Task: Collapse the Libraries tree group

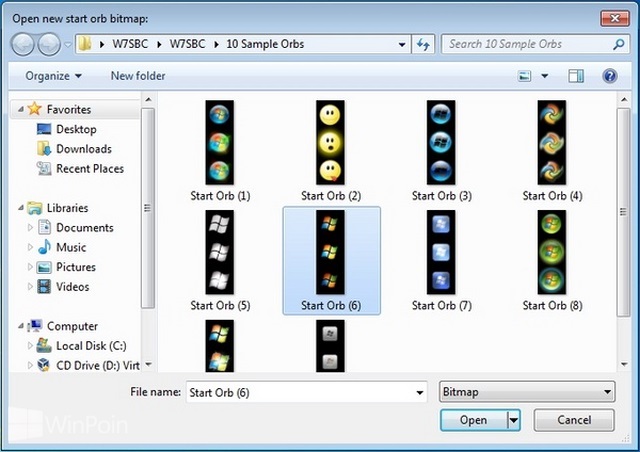Action: coord(20,208)
